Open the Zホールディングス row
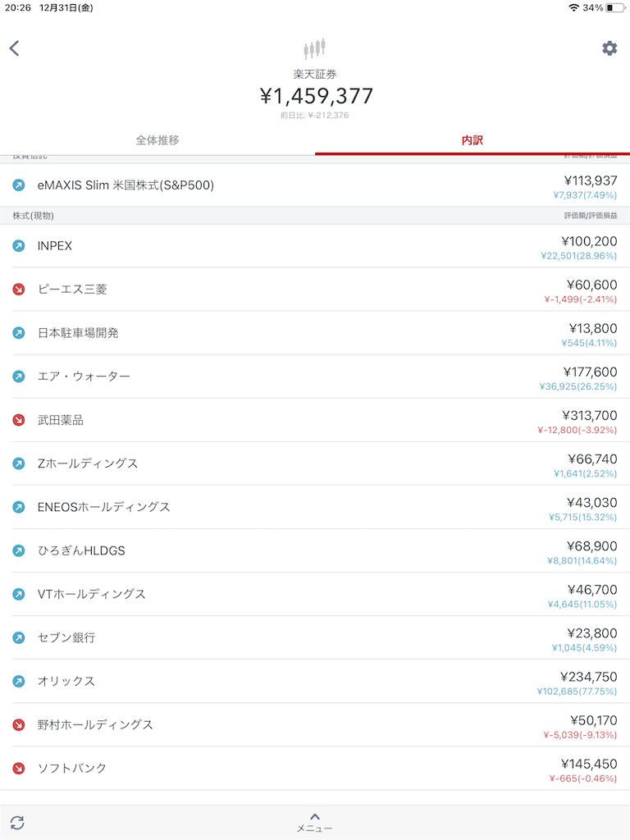The height and width of the screenshot is (840, 630). tap(315, 463)
